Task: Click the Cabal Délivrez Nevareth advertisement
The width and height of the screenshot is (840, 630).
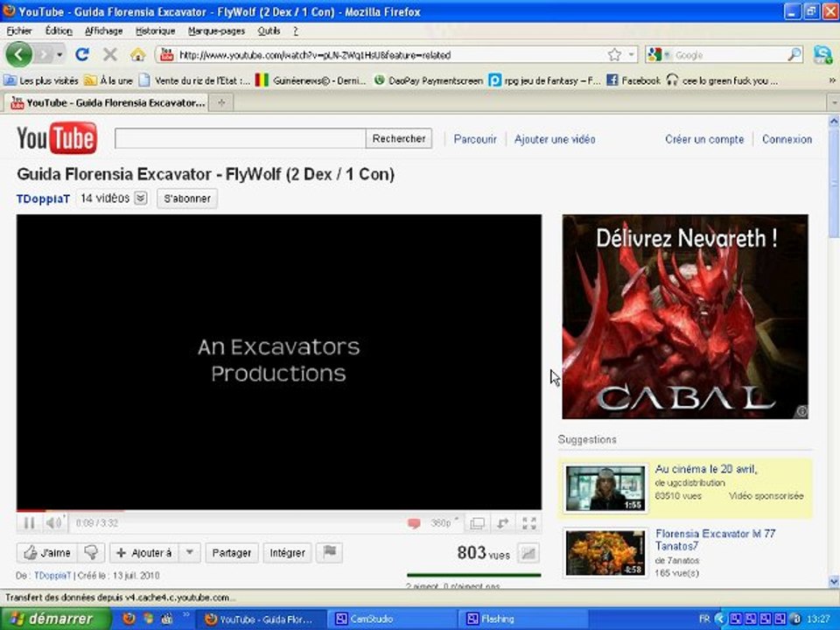Action: coord(685,317)
